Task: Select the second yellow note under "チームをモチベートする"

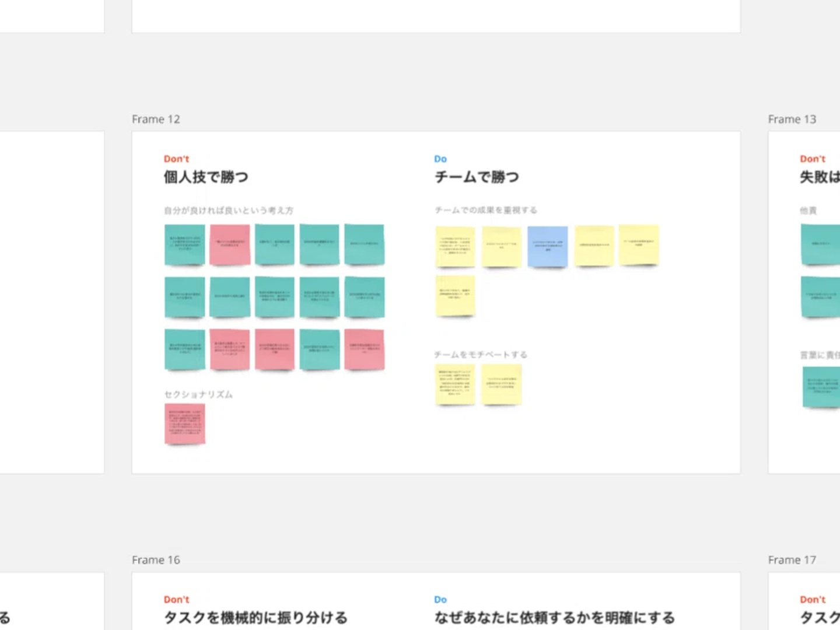Action: [x=501, y=384]
